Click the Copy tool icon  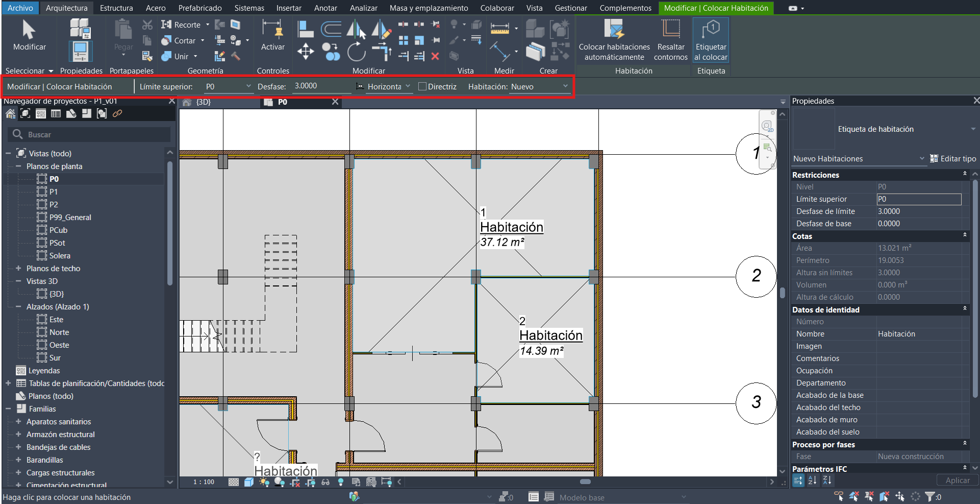coord(331,52)
